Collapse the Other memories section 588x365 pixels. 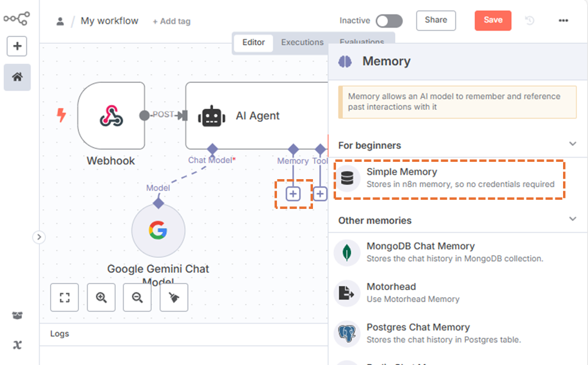(x=572, y=219)
